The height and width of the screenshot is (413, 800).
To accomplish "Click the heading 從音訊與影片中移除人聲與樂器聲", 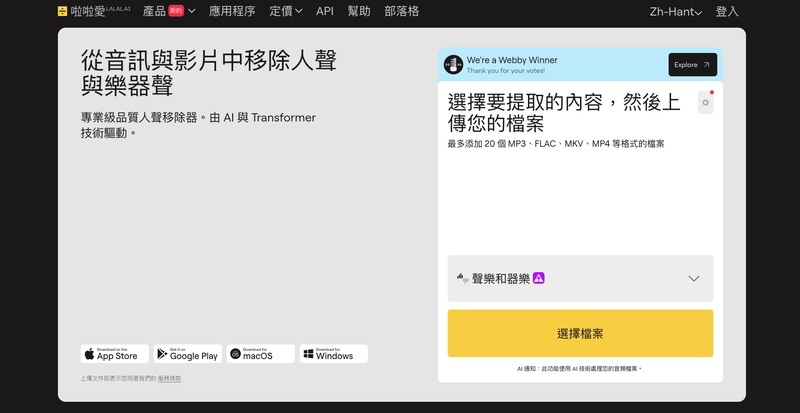I will click(x=209, y=73).
